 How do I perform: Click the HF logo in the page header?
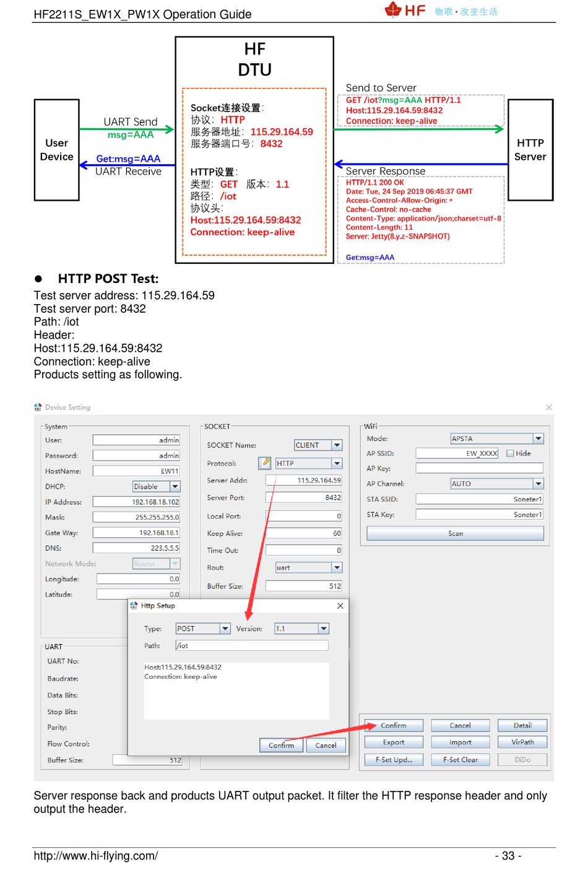405,10
